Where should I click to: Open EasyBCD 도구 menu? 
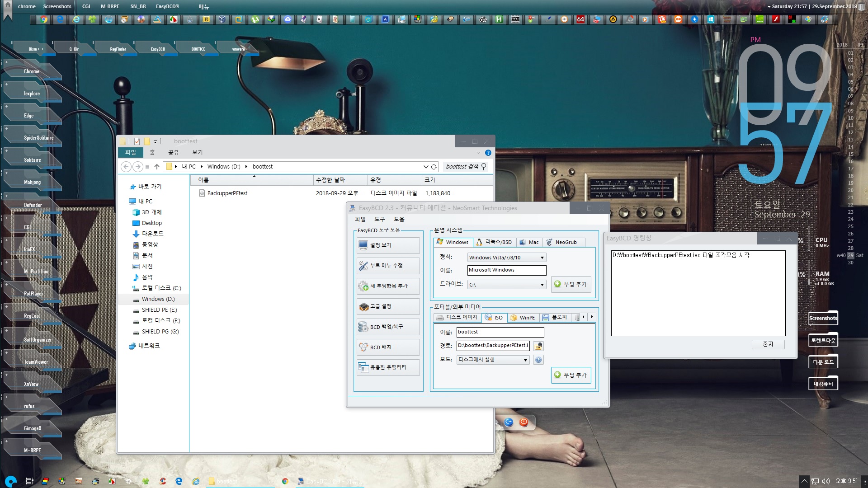pos(380,219)
